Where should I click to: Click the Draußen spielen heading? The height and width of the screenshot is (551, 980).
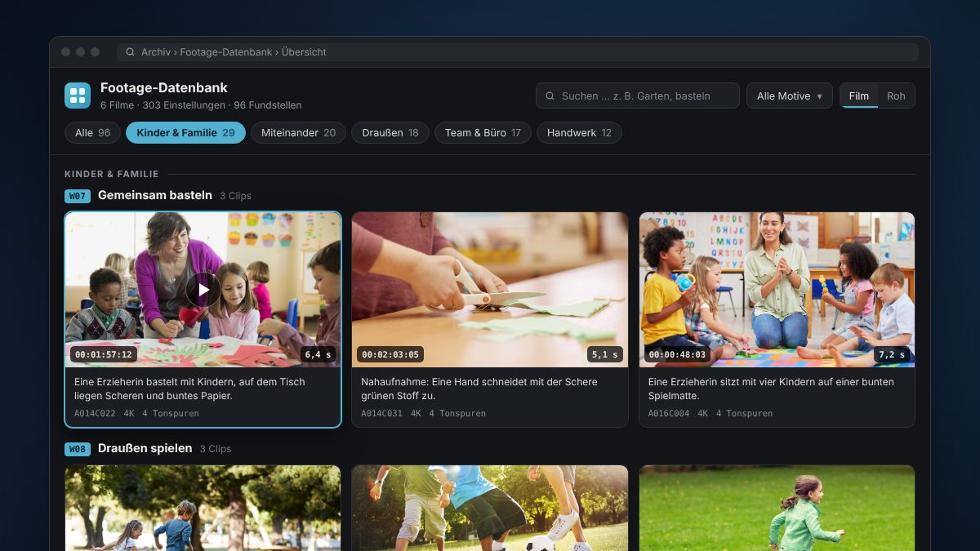[x=145, y=448]
